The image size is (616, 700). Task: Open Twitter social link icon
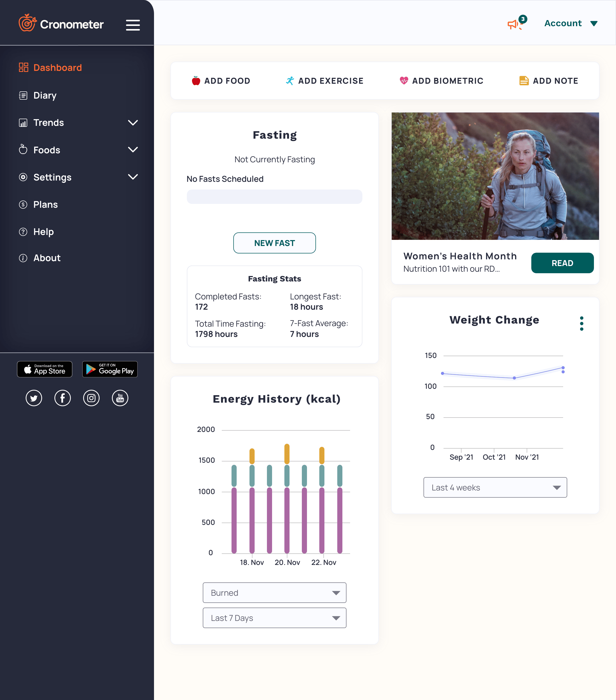pos(34,398)
